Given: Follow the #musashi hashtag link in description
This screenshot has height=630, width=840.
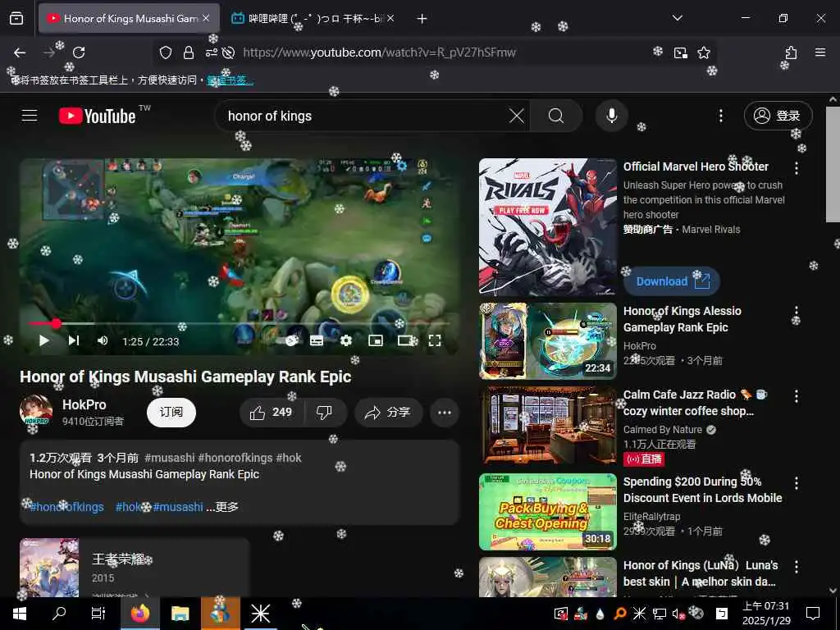Looking at the screenshot, I should pyautogui.click(x=178, y=507).
